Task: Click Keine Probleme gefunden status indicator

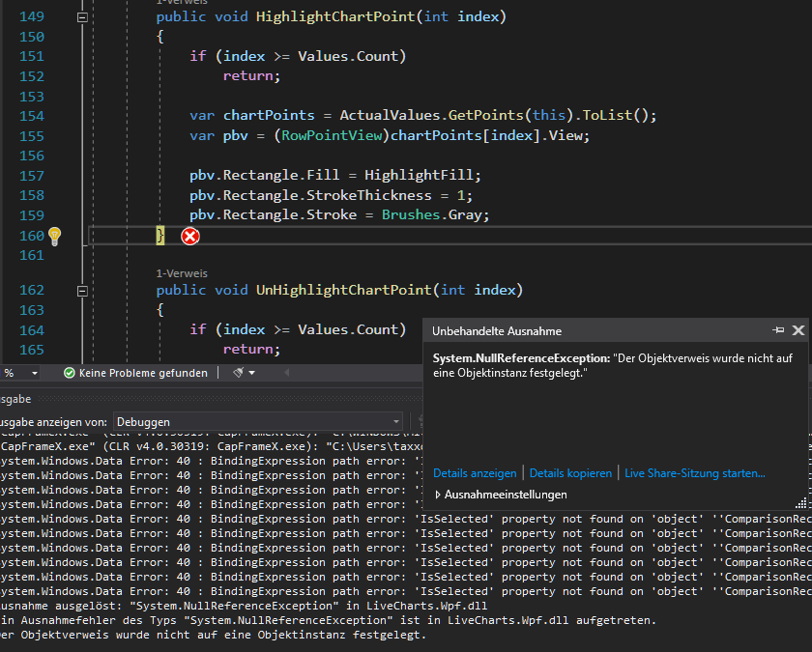Action: pos(135,373)
